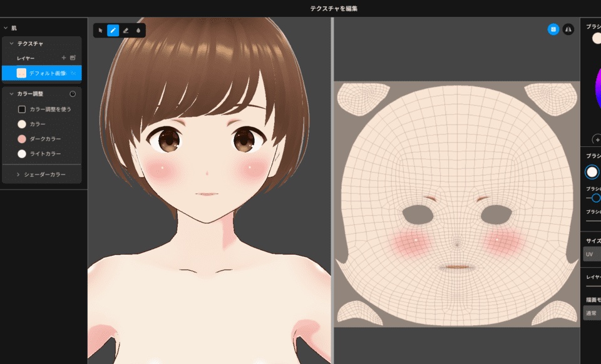The width and height of the screenshot is (601, 364).
Task: Click the reset circle beside カラー調整 header
Action: coord(72,94)
